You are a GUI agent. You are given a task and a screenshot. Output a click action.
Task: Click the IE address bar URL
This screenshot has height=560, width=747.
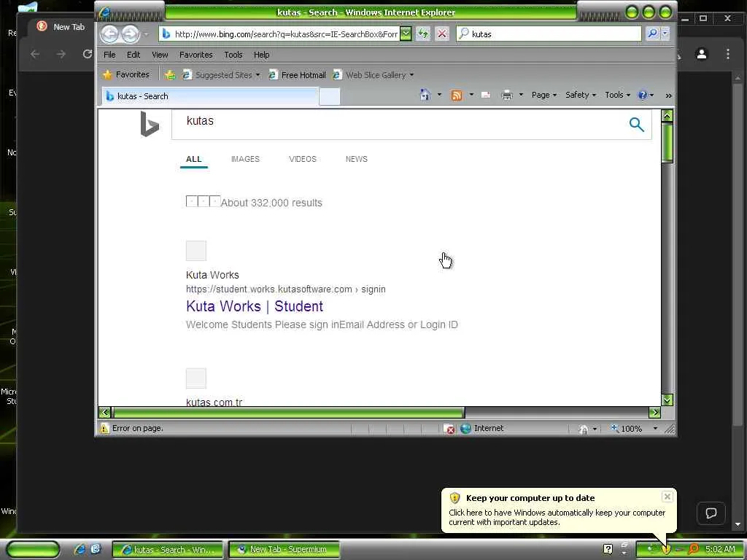click(x=286, y=34)
